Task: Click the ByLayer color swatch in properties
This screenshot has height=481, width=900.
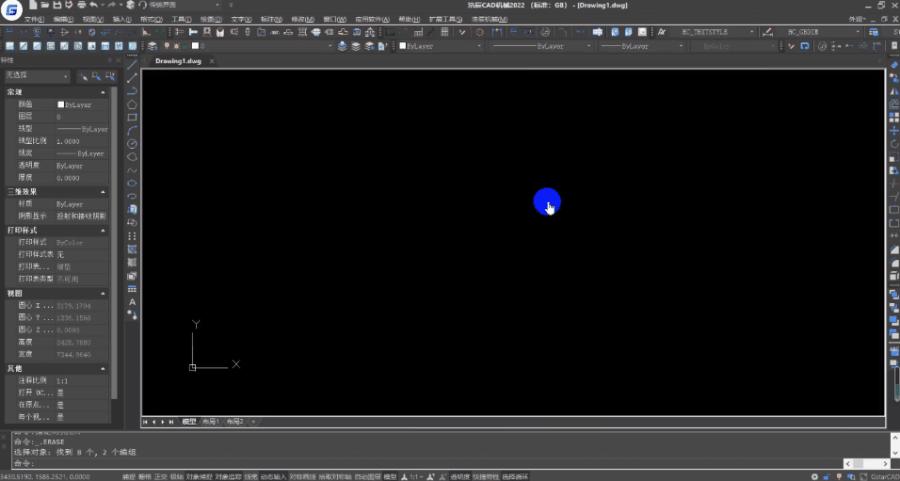Action: 61,105
